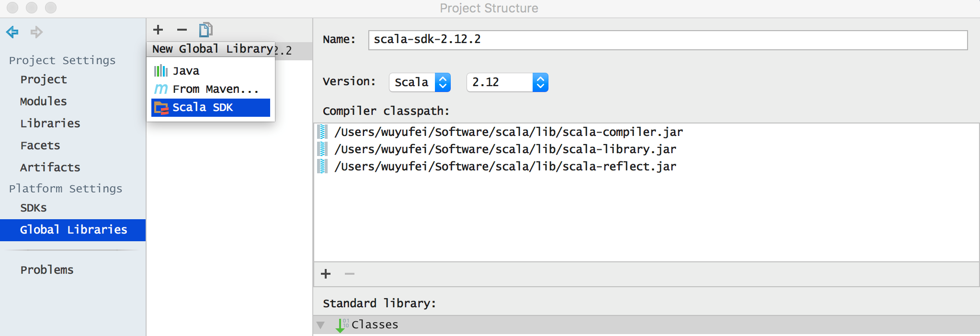This screenshot has width=980, height=336.
Task: Edit the library Name text field
Action: coord(667,40)
